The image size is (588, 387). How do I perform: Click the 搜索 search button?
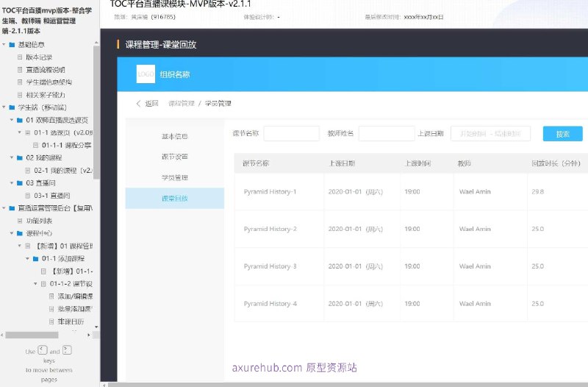pos(562,134)
